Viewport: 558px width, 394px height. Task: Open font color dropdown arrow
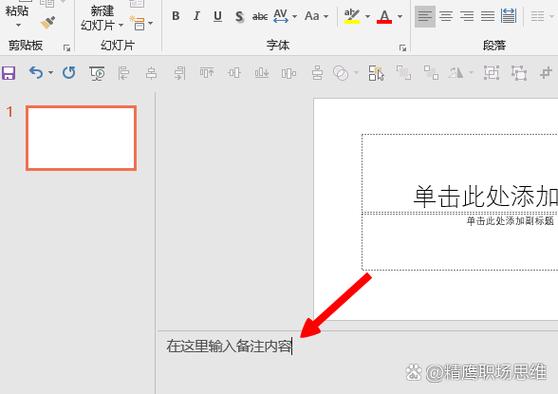click(x=400, y=16)
